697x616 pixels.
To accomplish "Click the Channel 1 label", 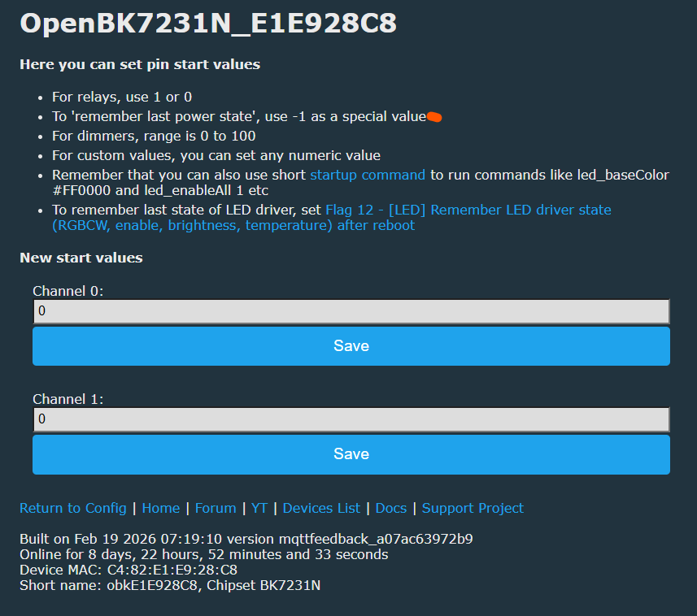I will (68, 399).
